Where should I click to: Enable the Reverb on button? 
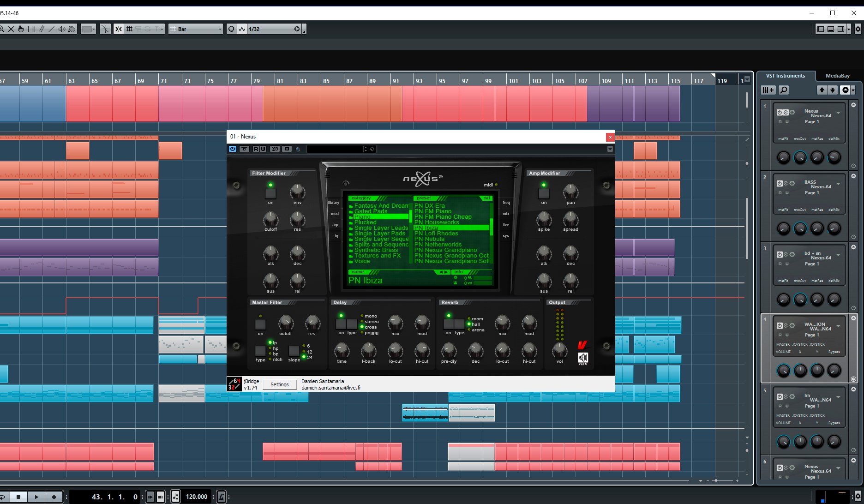(x=448, y=324)
